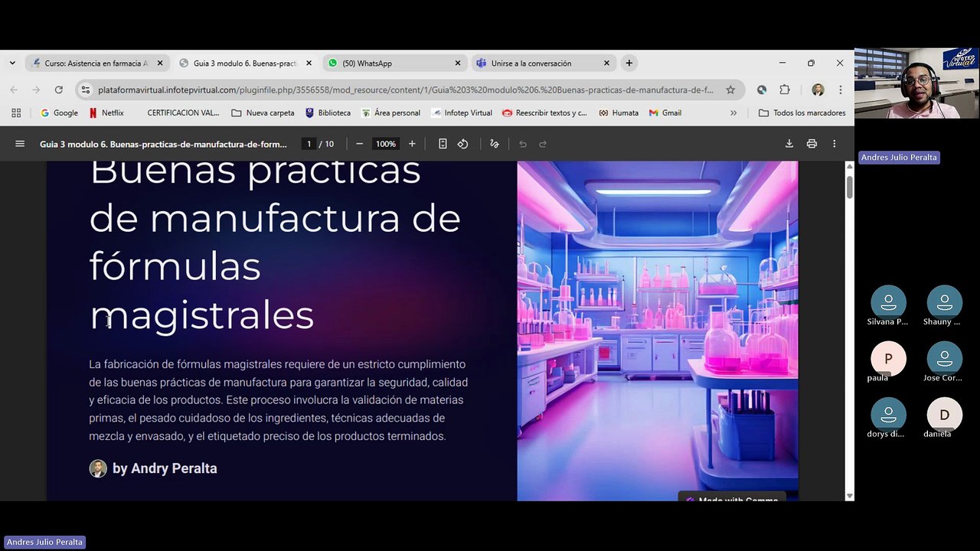Open Chrome's three-dot menu

[840, 90]
